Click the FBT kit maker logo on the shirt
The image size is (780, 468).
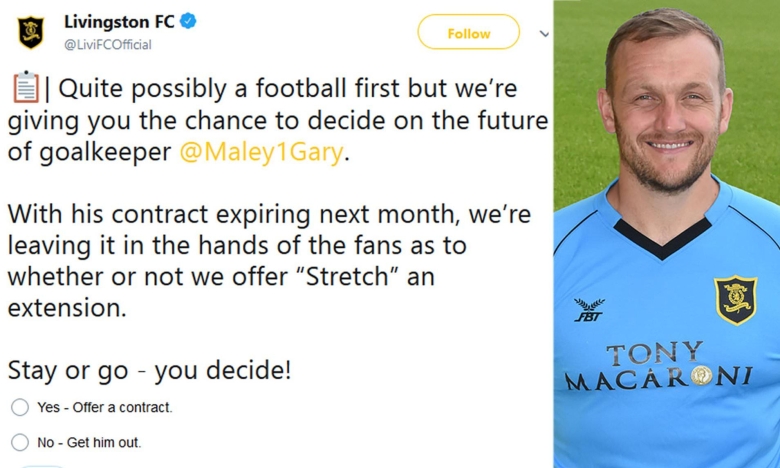(x=589, y=310)
